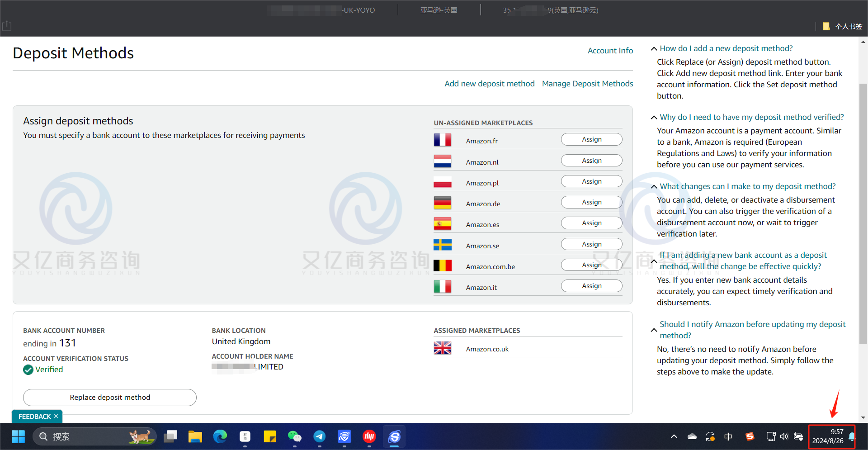The height and width of the screenshot is (450, 868).
Task: Click the Amazon.de German flag icon
Action: click(x=442, y=203)
